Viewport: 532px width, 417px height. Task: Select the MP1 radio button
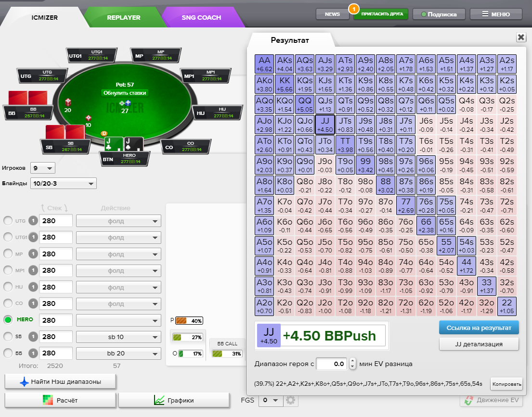[x=8, y=270]
